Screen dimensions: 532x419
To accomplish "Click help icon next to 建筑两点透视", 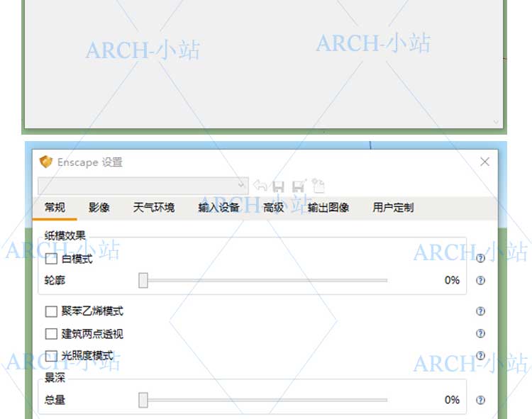I will [x=480, y=334].
